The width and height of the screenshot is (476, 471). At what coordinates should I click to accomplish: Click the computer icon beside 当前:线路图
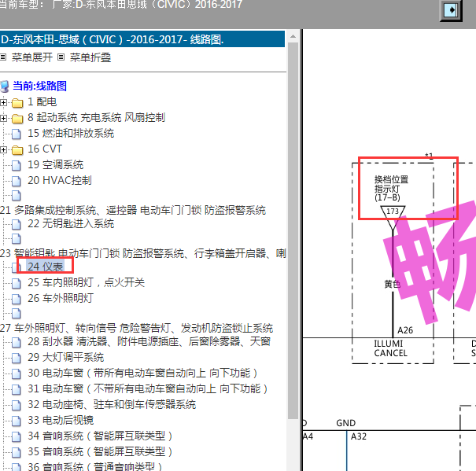point(5,86)
